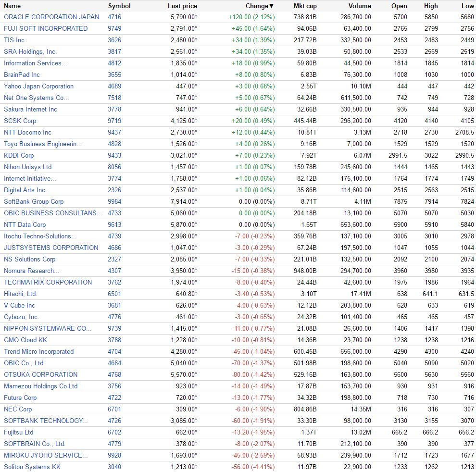
Task: Click symbol 9433 for KDDI
Action: click(114, 155)
